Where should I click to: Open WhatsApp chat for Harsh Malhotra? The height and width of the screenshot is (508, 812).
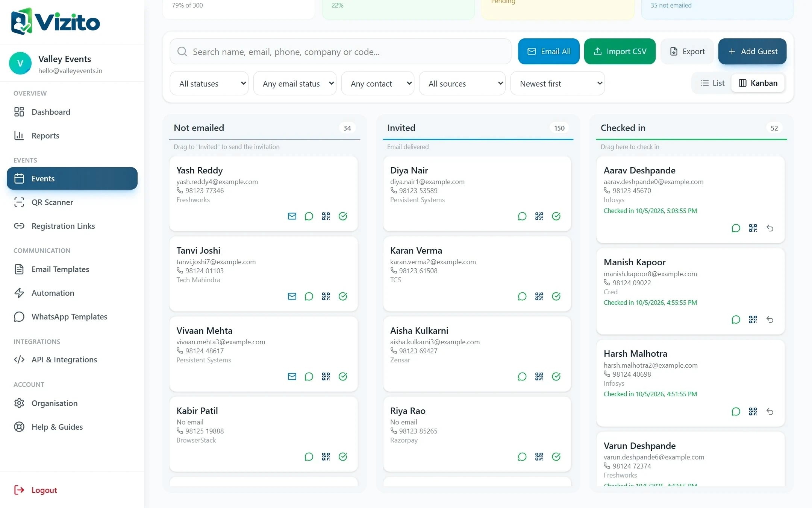click(x=736, y=411)
